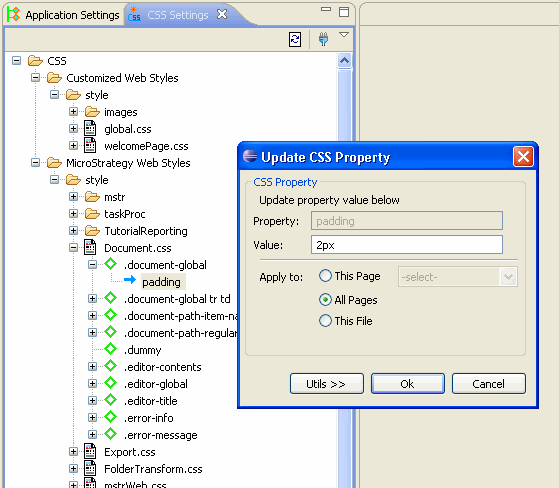Click the images folder icon

92,112
